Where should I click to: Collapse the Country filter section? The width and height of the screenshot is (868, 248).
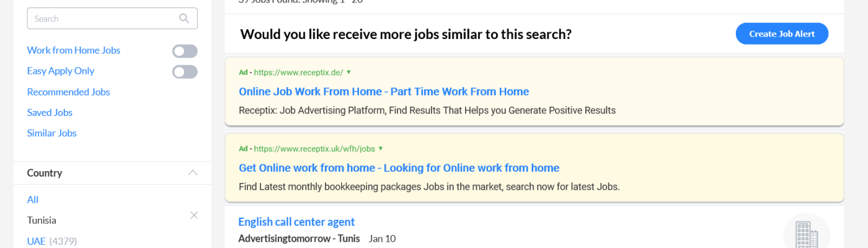(x=193, y=173)
